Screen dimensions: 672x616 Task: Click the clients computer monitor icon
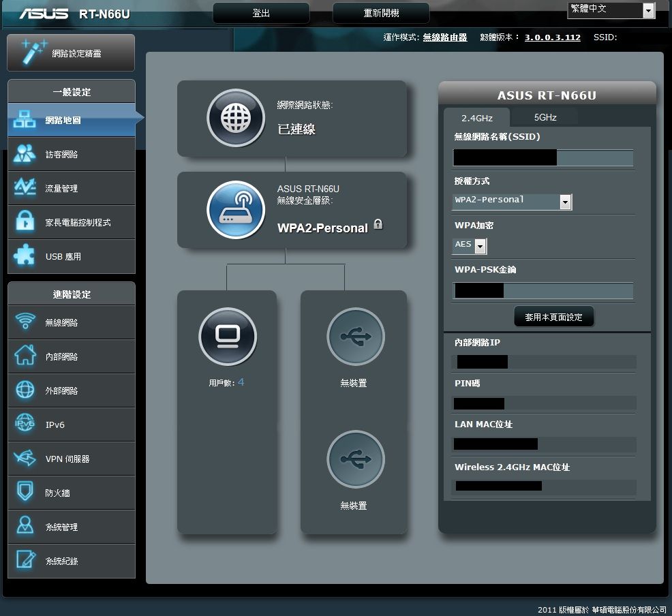click(x=228, y=336)
